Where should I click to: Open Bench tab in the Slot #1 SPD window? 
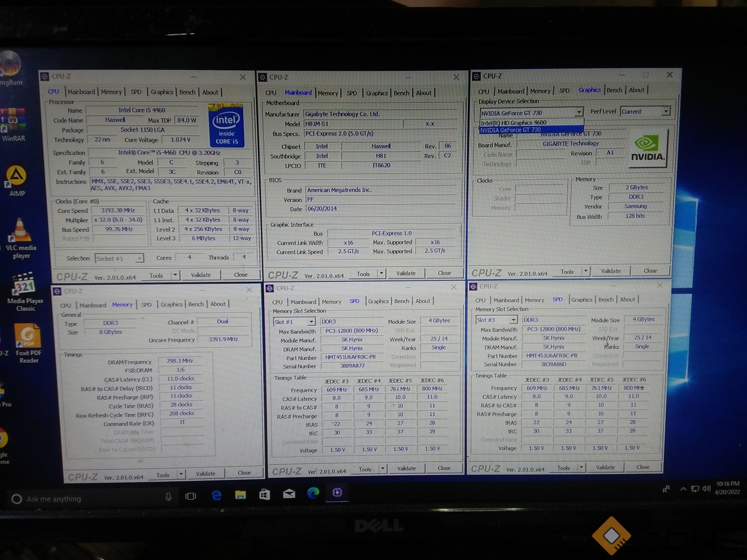402,301
